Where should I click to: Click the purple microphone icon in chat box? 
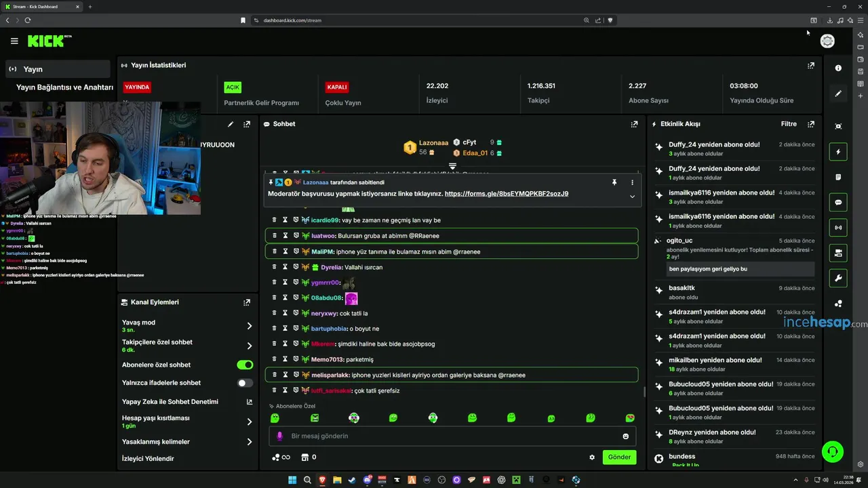pos(279,436)
